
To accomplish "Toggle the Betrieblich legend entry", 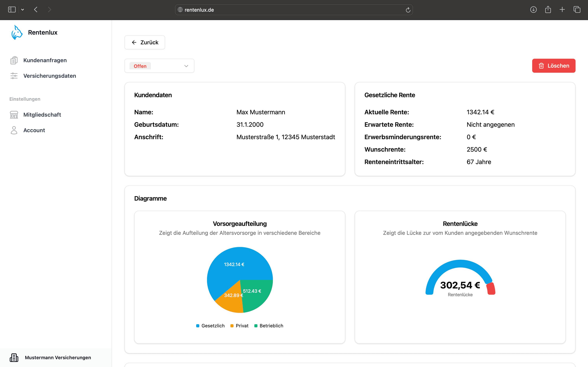I will click(x=269, y=325).
